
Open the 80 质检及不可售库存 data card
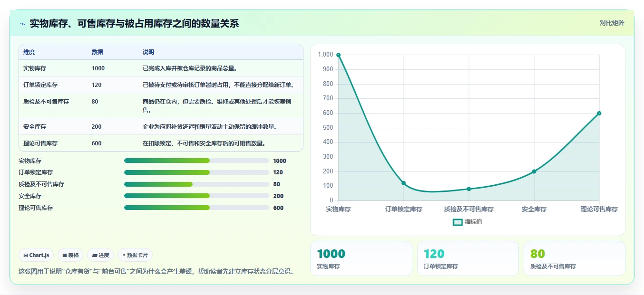point(575,258)
